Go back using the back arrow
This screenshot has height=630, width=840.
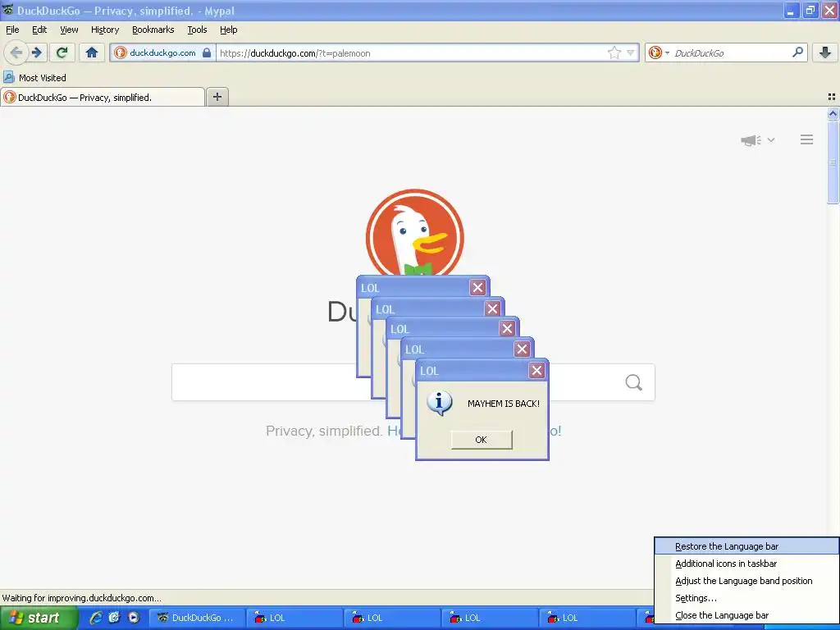click(16, 52)
